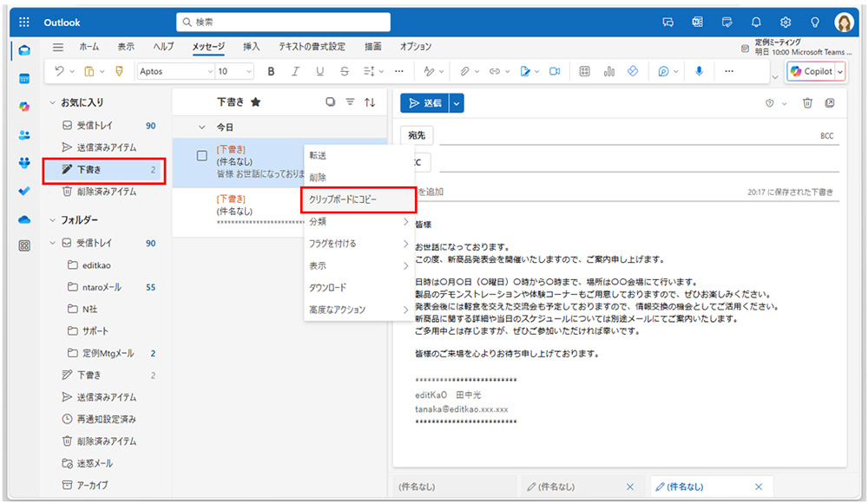Expand the 高度なアクション submenu
This screenshot has height=503, width=868.
[x=359, y=310]
